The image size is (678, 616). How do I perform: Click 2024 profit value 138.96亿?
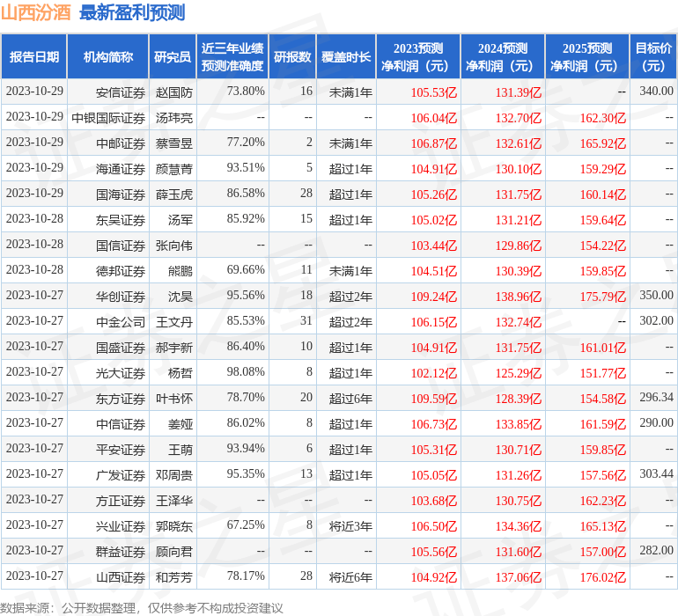(x=519, y=296)
